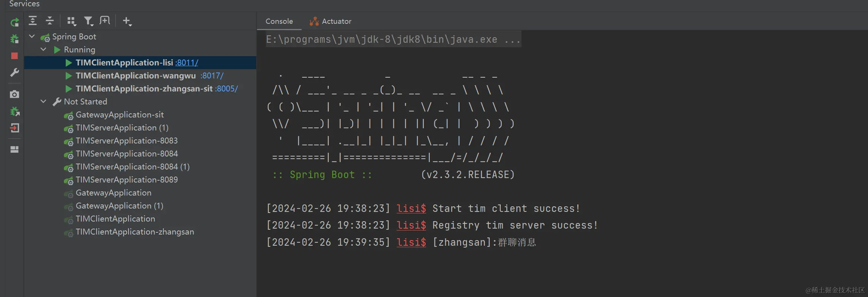Click the lisi$ link in the [zhangsan] message line
The width and height of the screenshot is (868, 297).
[x=411, y=242]
